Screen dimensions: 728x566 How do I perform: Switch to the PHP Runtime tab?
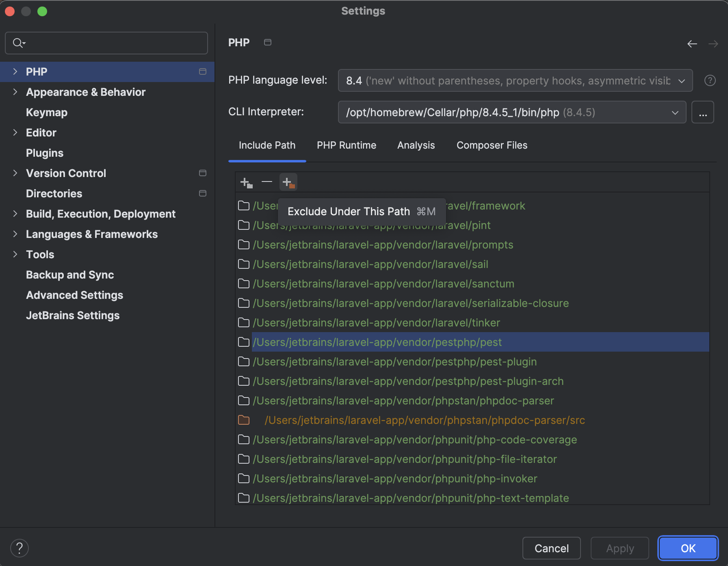click(346, 145)
